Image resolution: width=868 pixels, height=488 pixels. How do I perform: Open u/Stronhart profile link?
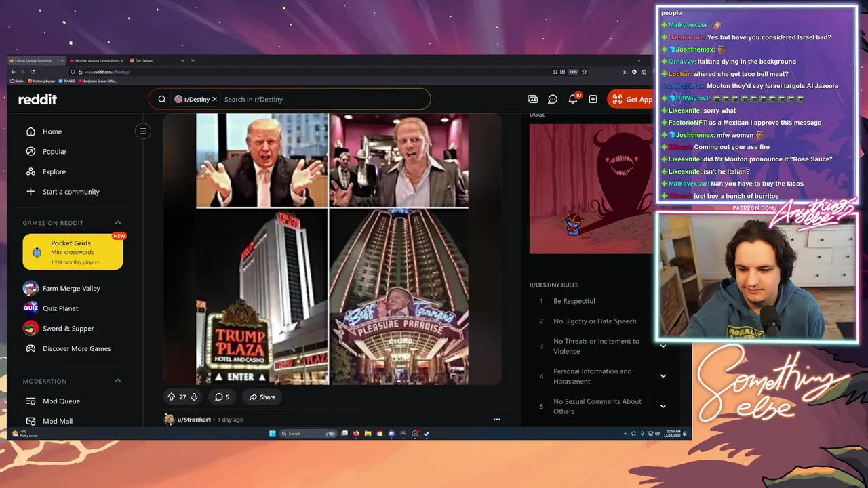194,420
